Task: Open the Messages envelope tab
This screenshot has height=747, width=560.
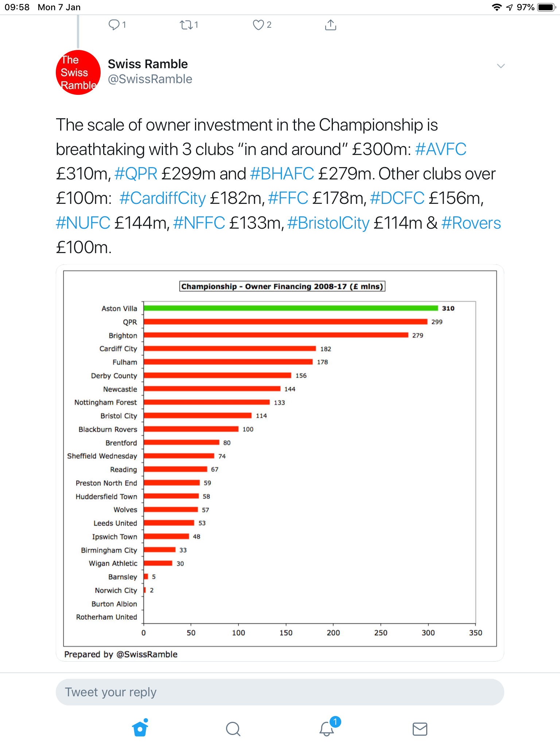Action: click(x=420, y=729)
